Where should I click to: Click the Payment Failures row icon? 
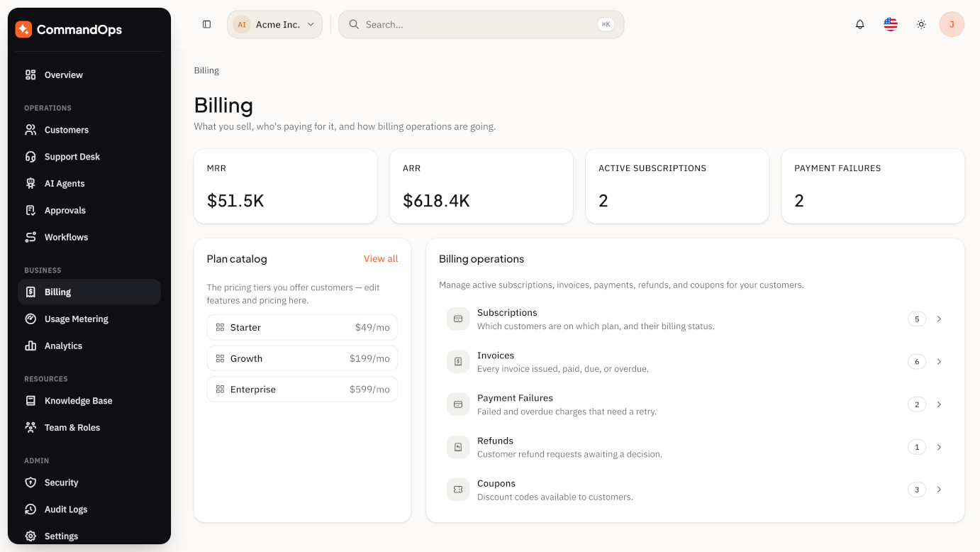coord(458,404)
